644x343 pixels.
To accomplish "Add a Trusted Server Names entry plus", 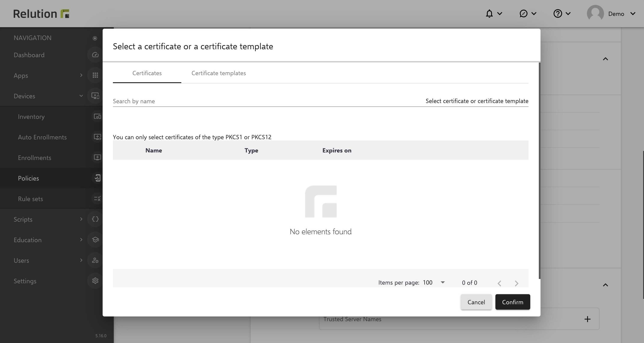I will [x=587, y=319].
